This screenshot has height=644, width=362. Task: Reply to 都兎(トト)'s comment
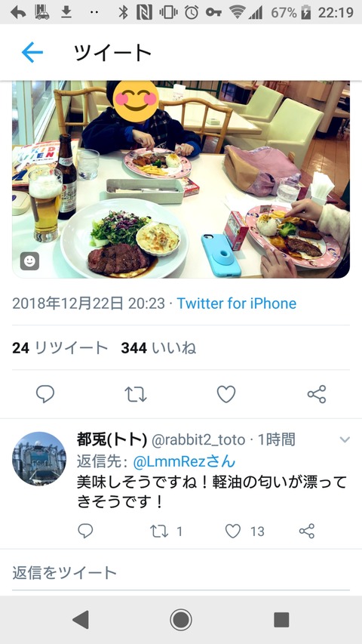click(85, 531)
